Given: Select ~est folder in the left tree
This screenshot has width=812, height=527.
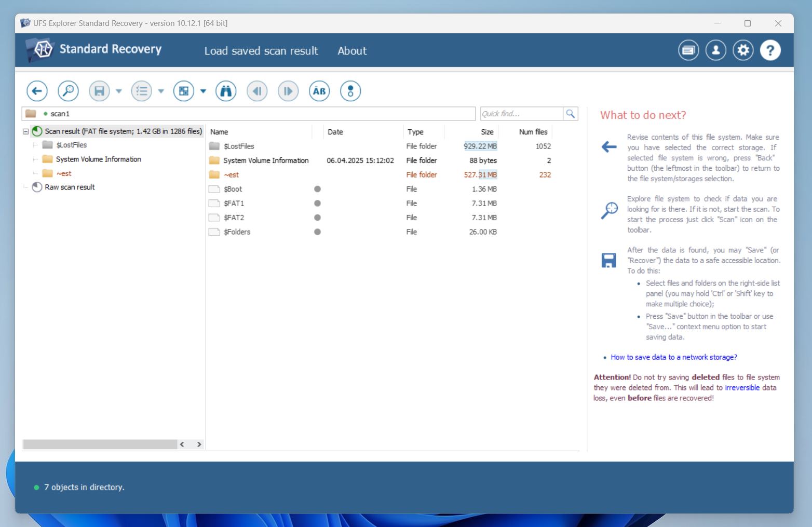Looking at the screenshot, I should click(x=64, y=173).
